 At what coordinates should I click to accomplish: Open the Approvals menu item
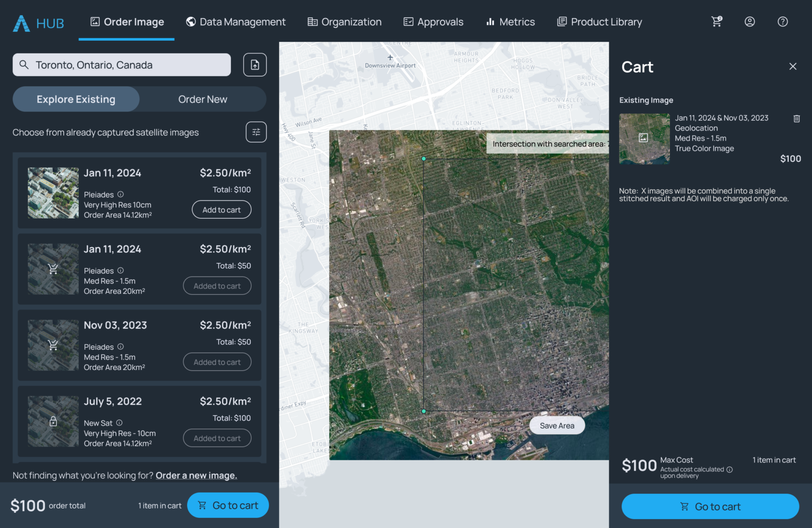pyautogui.click(x=433, y=22)
